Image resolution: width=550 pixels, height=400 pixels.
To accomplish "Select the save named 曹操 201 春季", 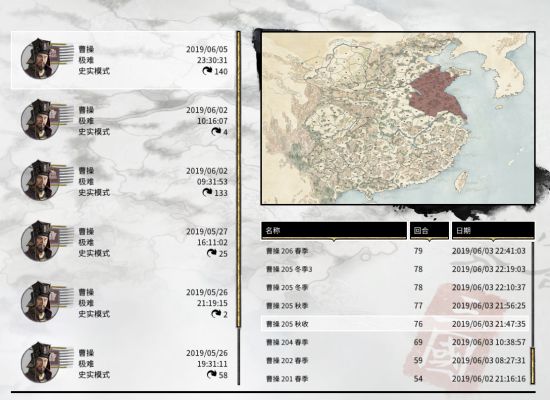I will point(395,379).
